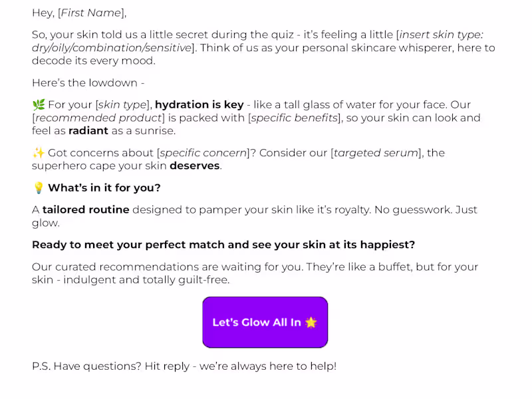Click the [skin type] placeholder after the leaf
This screenshot has width=532, height=399.
(124, 105)
